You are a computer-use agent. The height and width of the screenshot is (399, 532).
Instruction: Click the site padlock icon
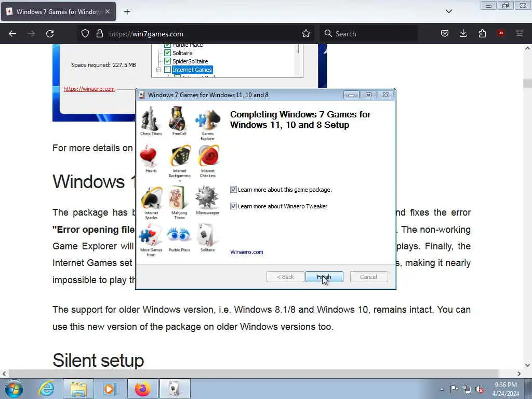pyautogui.click(x=99, y=33)
